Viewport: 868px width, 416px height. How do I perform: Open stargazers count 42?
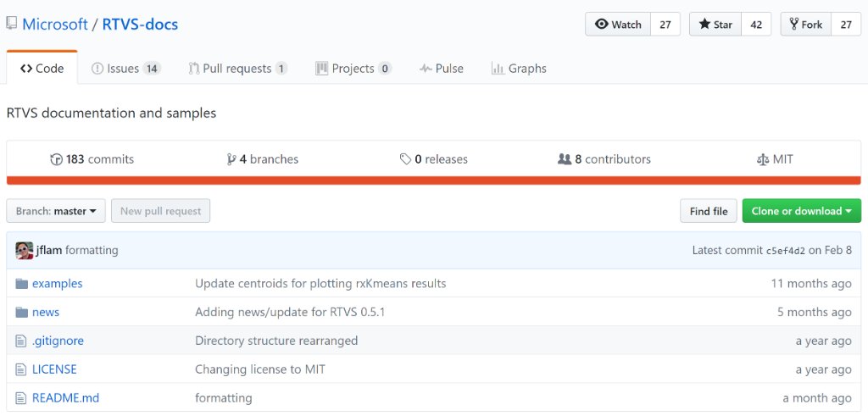pos(756,25)
